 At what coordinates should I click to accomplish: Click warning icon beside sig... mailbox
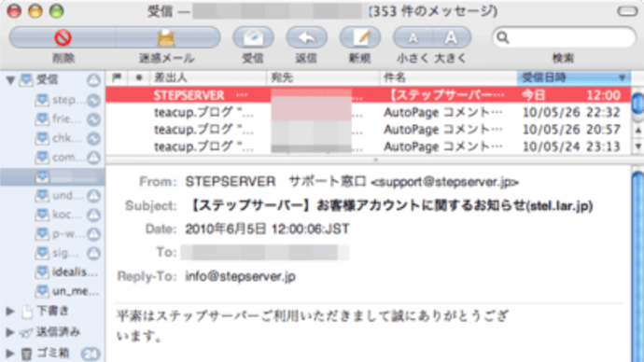point(93,253)
